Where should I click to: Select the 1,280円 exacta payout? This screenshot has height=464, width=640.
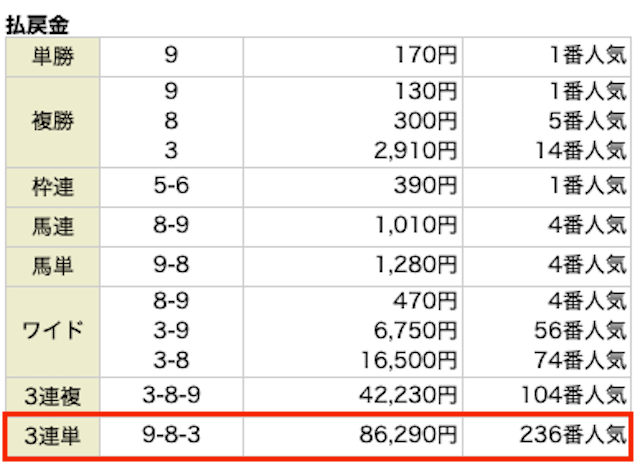416,265
